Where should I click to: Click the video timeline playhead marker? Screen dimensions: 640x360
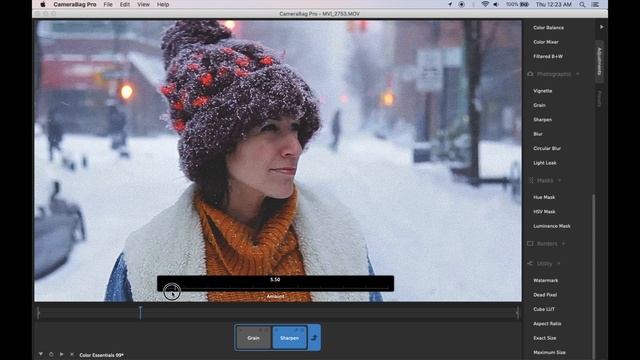[x=140, y=313]
